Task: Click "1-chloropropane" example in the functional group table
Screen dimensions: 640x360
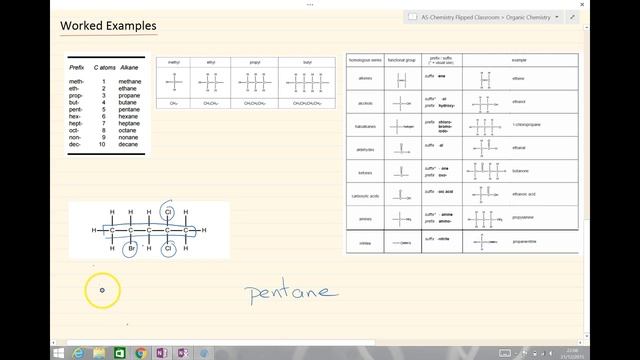Action: point(527,124)
